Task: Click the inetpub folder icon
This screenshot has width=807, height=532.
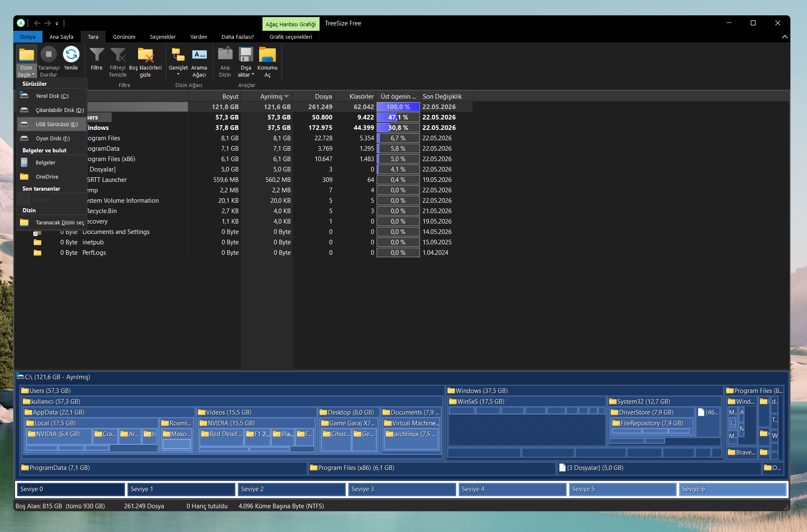Action: [37, 242]
